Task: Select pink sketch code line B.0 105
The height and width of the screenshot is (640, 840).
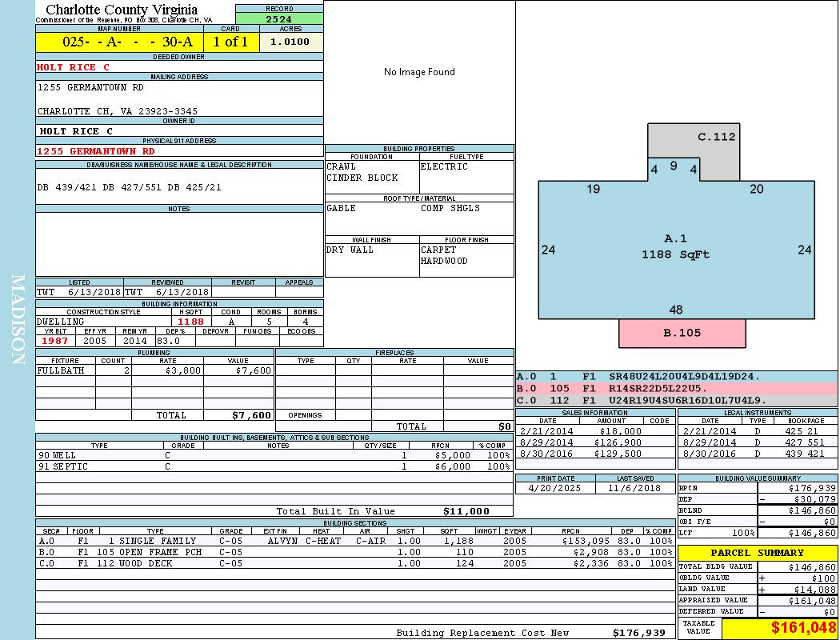Action: pos(677,388)
